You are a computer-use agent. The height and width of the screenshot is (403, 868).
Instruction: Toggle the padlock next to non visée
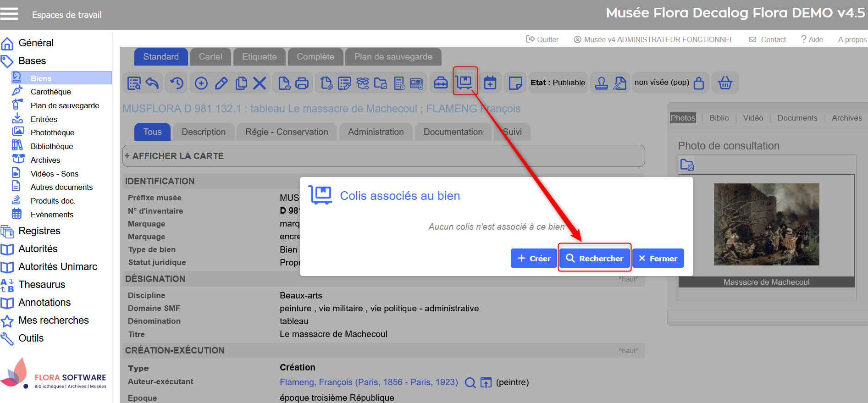coord(699,83)
